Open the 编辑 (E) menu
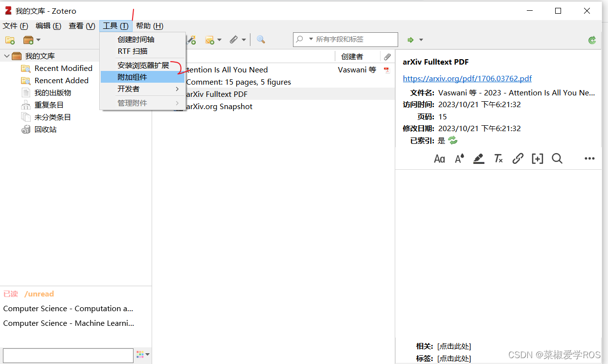This screenshot has width=608, height=364. coord(48,26)
